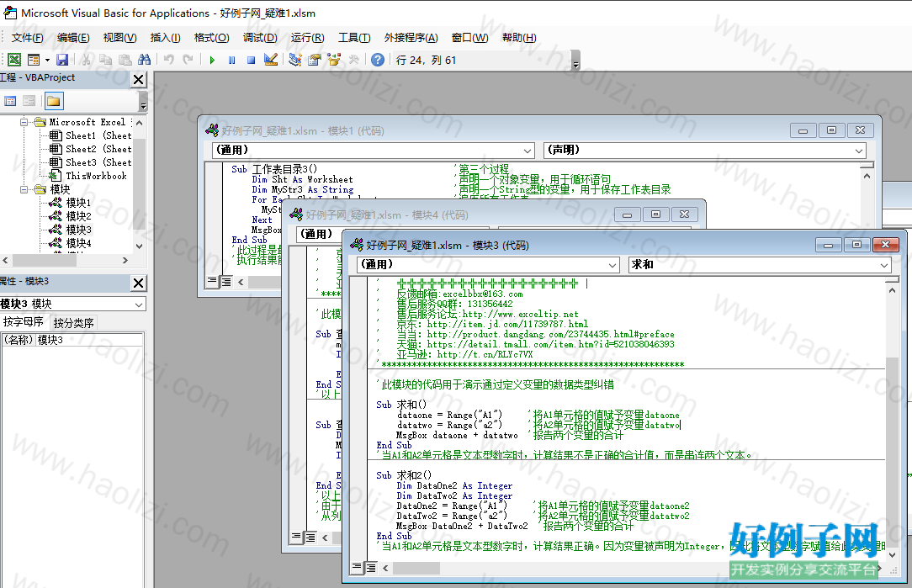This screenshot has width=912, height=588.
Task: Click the View Object icon in project pane
Action: (x=29, y=101)
